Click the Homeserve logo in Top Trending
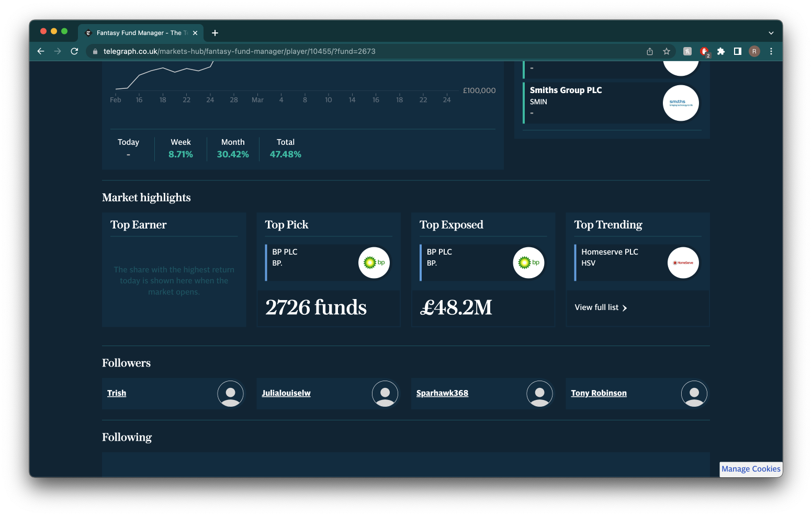This screenshot has width=812, height=516. [x=683, y=262]
